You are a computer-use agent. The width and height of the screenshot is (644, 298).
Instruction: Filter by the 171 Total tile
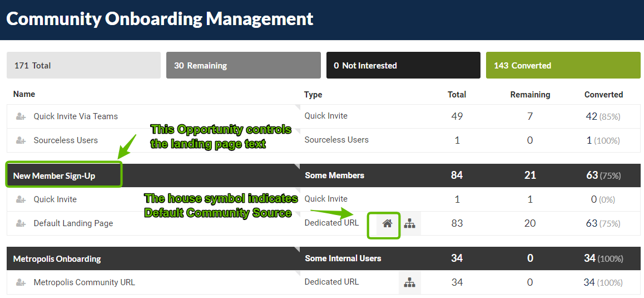(x=83, y=65)
